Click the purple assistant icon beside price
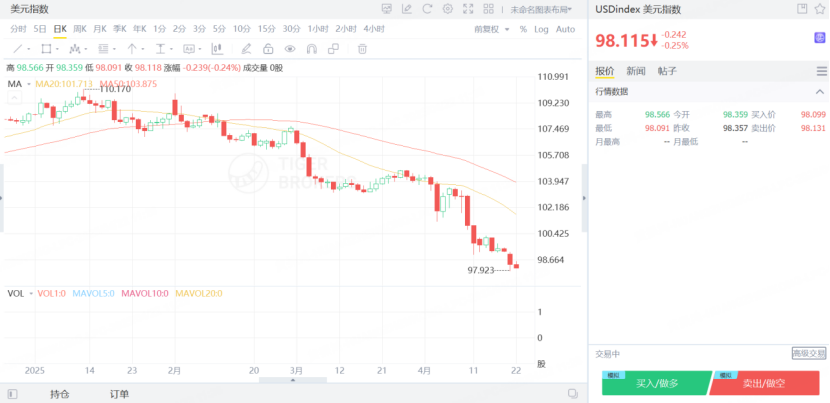The width and height of the screenshot is (830, 403). pos(819,38)
